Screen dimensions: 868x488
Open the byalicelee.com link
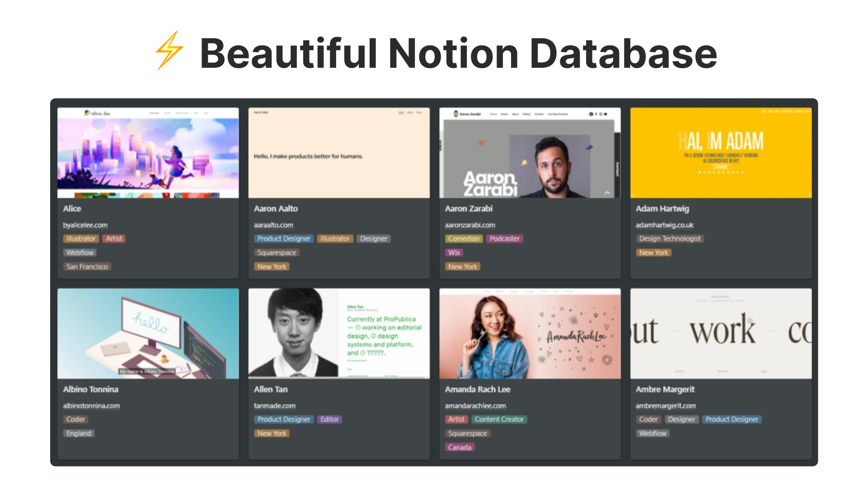pos(85,225)
